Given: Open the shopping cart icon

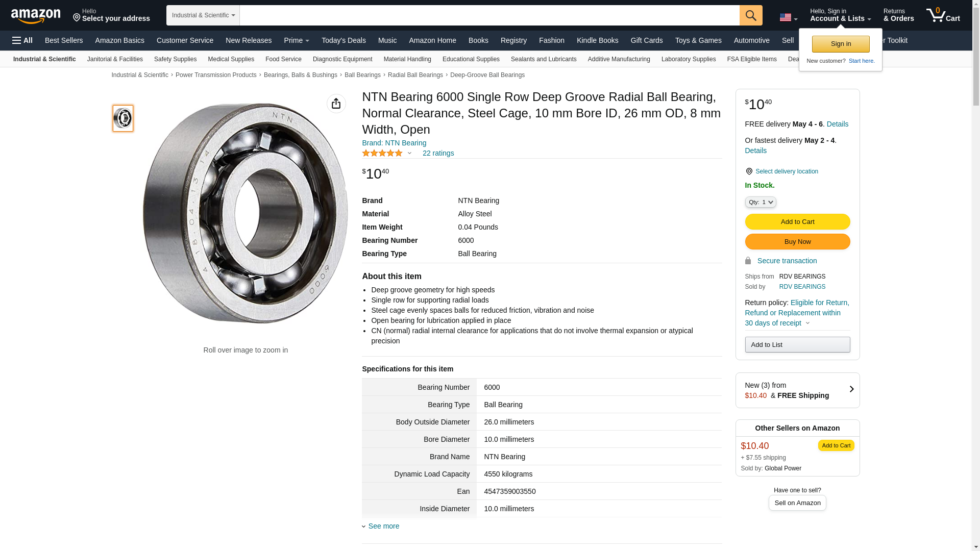Looking at the screenshot, I should (942, 15).
